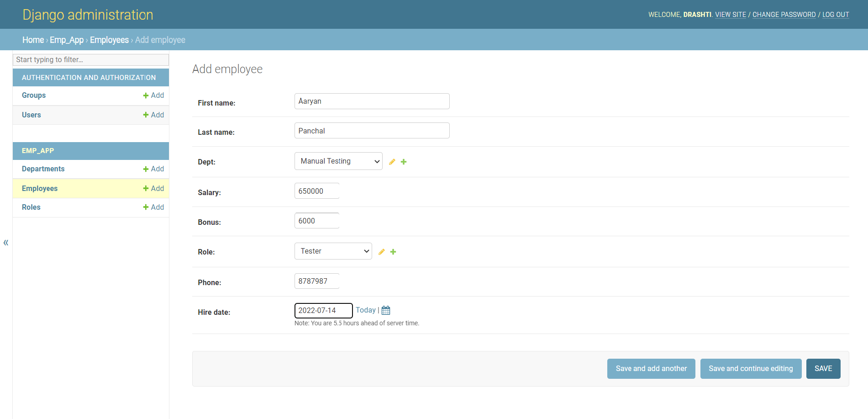Focus the Salary field

(x=317, y=191)
